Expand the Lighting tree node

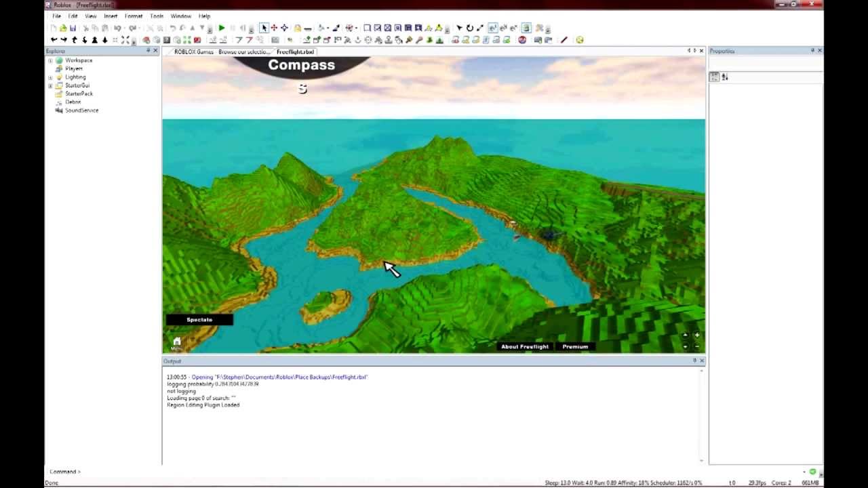pos(50,77)
